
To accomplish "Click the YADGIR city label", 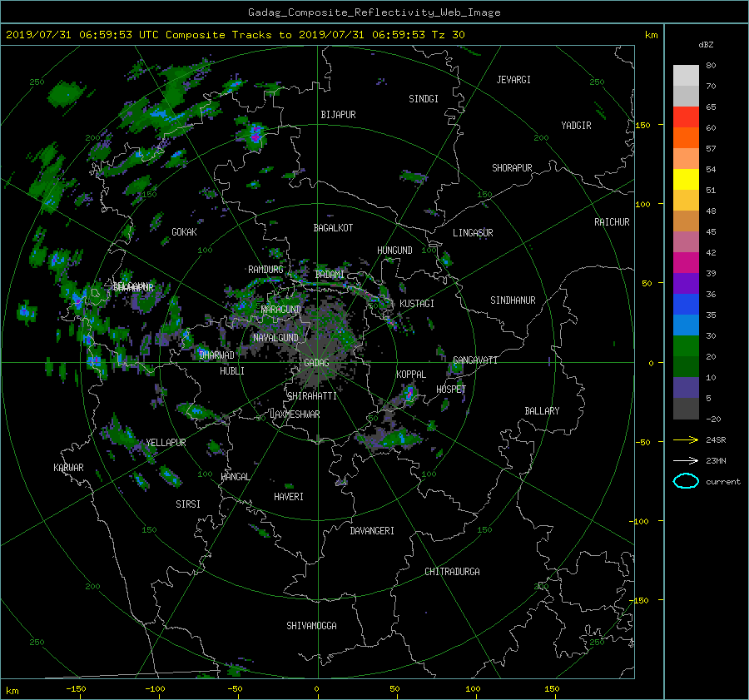I will [576, 126].
